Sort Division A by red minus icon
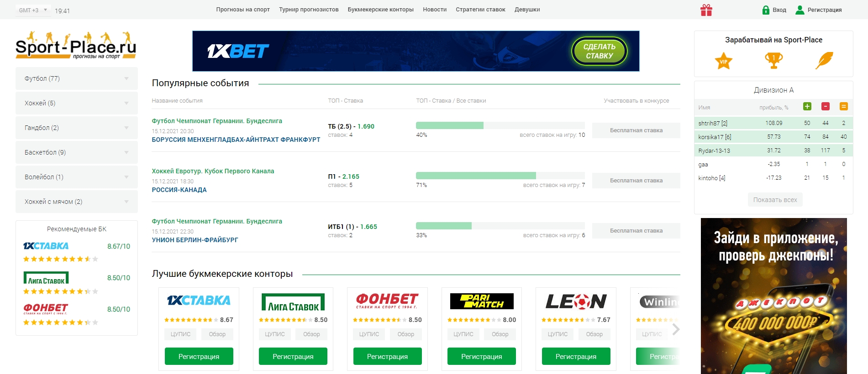The width and height of the screenshot is (868, 374). 826,106
